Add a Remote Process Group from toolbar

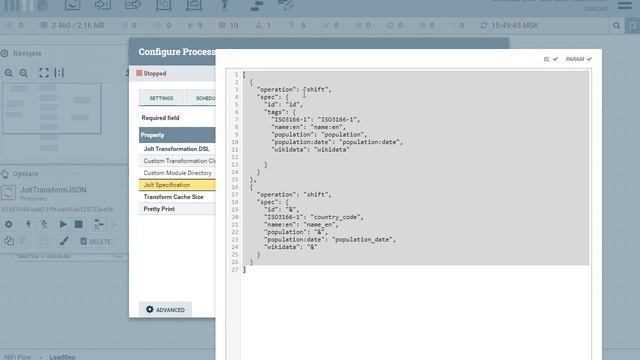194,4
